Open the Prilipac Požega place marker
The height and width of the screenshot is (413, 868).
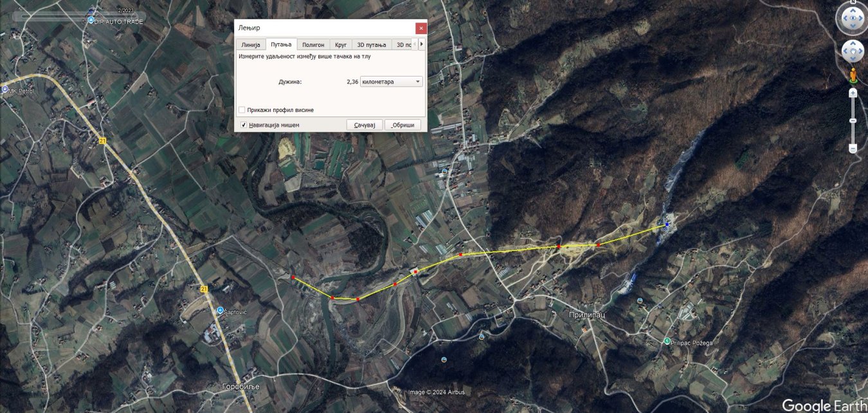tap(667, 341)
